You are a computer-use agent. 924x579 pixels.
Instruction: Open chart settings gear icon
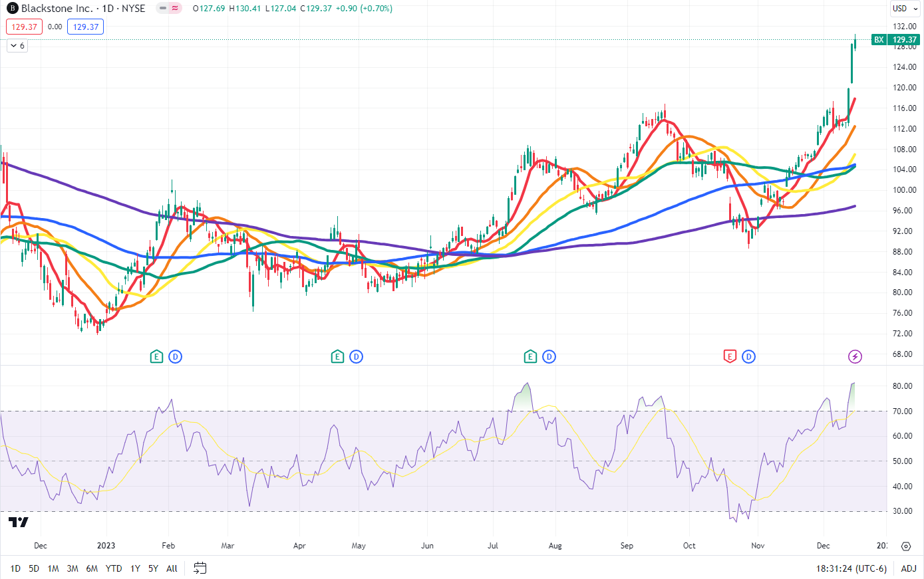coord(906,546)
